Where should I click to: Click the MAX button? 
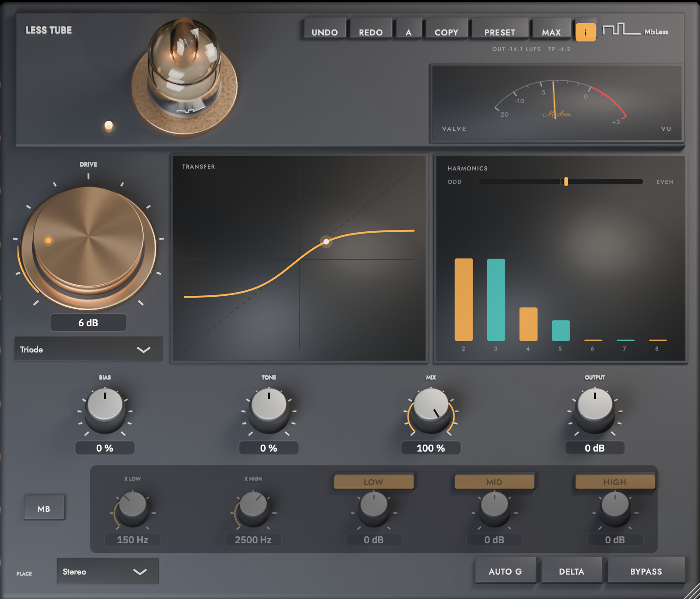[551, 29]
